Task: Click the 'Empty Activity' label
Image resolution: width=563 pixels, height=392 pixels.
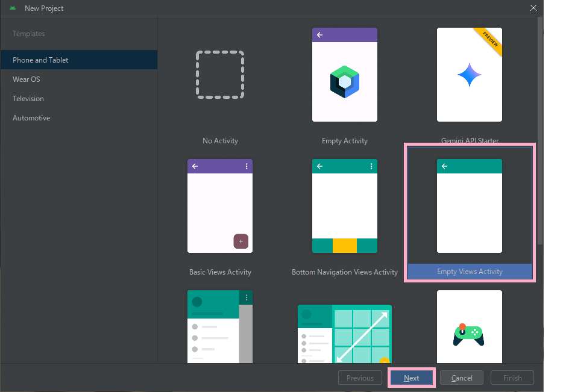Action: pyautogui.click(x=345, y=141)
